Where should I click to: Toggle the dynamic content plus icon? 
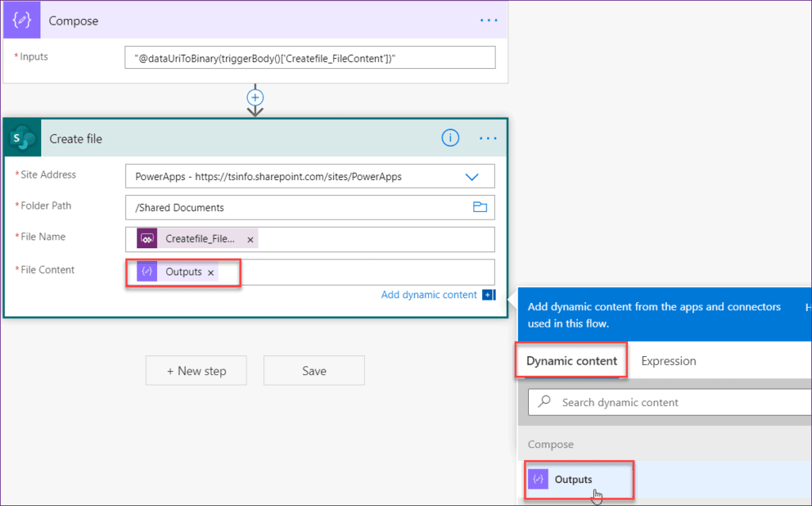488,295
